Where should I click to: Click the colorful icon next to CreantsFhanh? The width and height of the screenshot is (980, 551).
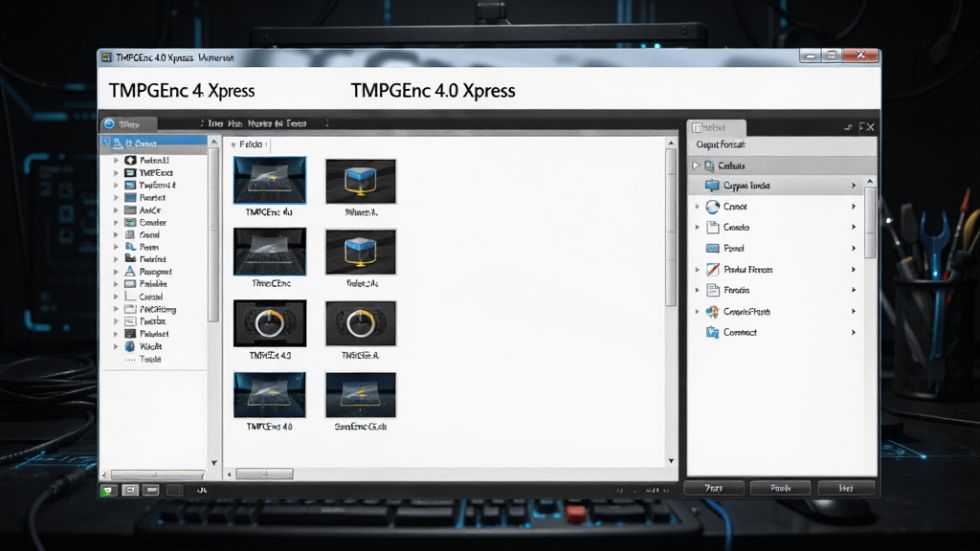[x=712, y=311]
